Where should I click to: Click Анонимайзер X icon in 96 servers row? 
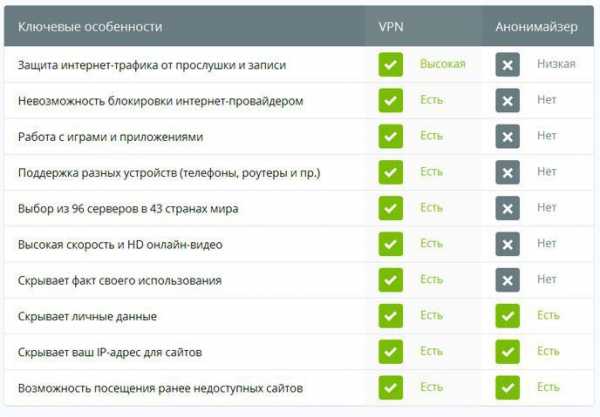point(507,208)
